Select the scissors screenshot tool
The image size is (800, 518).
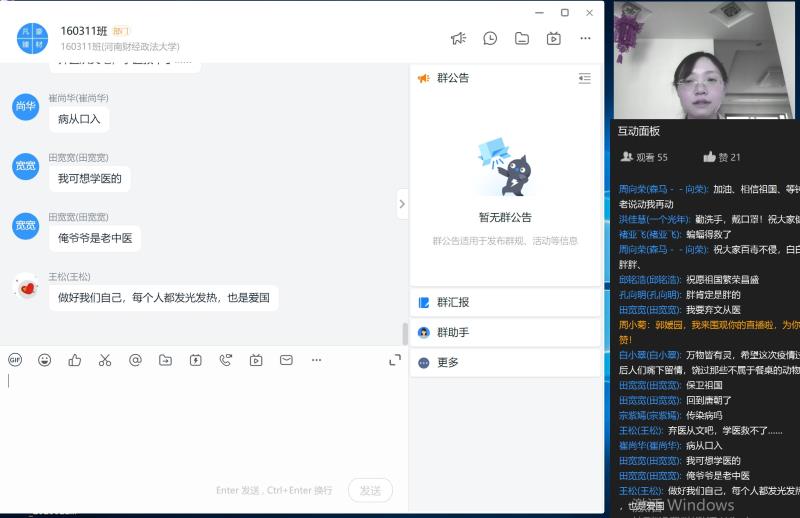pyautogui.click(x=105, y=360)
